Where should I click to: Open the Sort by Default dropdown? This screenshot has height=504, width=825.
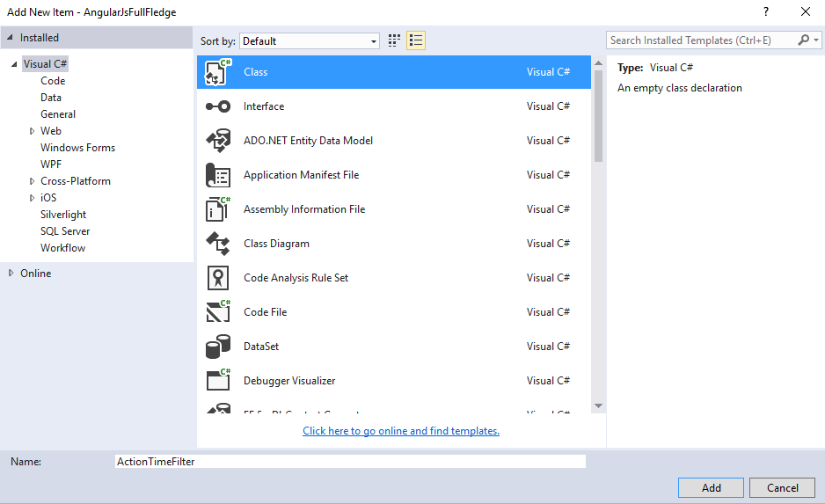click(310, 41)
